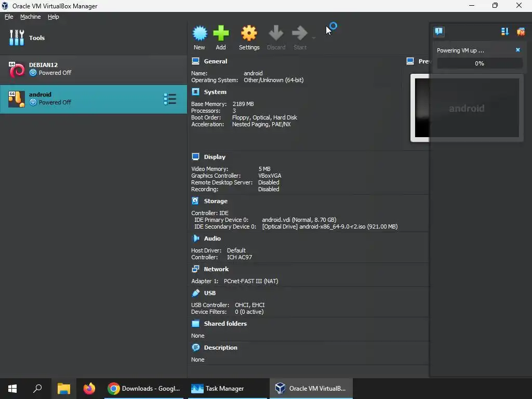The height and width of the screenshot is (399, 532).
Task: Click the Display section monitor icon
Action: (x=195, y=157)
